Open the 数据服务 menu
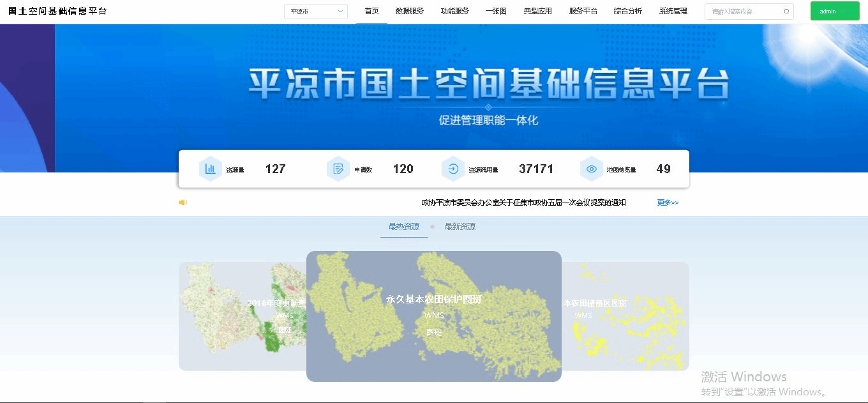Viewport: 868px width, 403px height. click(409, 11)
